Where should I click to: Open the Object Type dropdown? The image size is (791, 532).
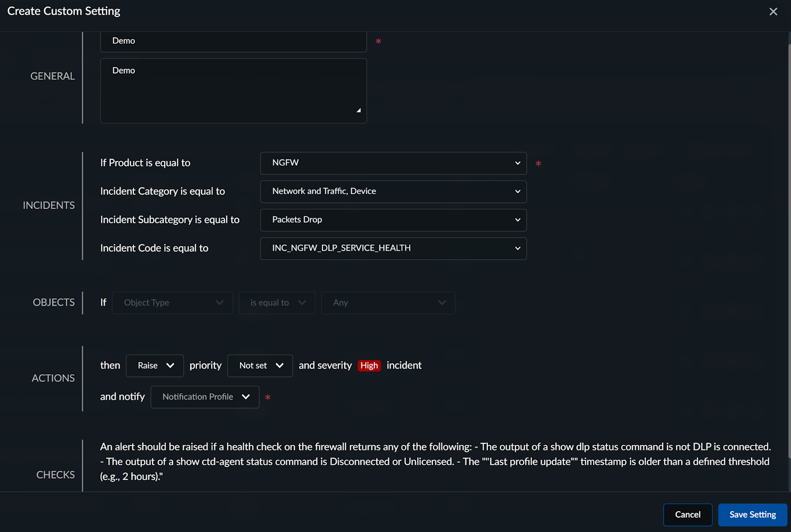coord(172,303)
